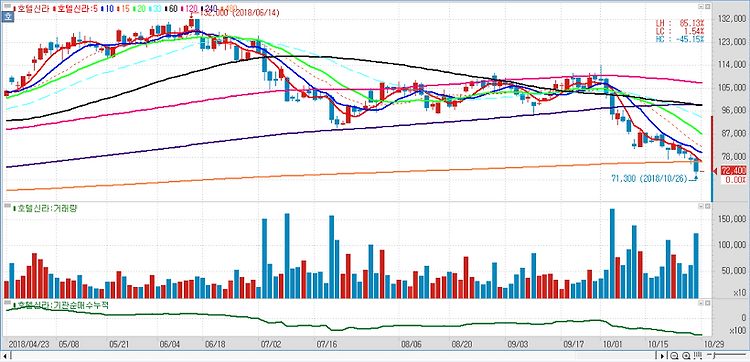This screenshot has width=750, height=362.
Task: Click the current price tag 72,400
Action: (x=733, y=171)
